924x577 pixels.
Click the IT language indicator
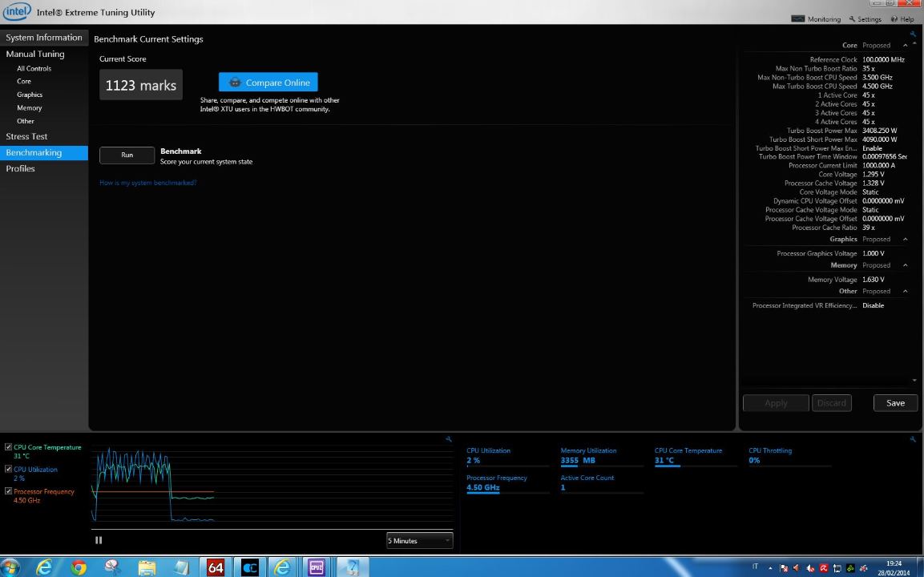[755, 567]
